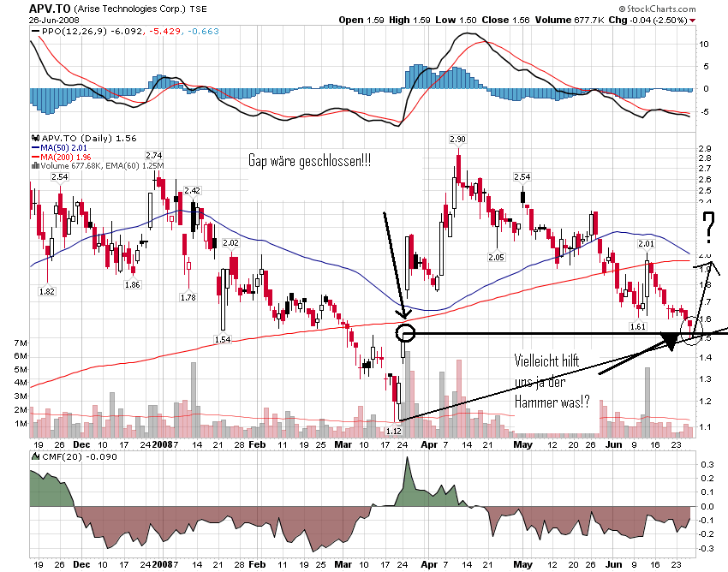Click the 2008 year label under the volume bars
728x572 pixels.
pyautogui.click(x=163, y=444)
